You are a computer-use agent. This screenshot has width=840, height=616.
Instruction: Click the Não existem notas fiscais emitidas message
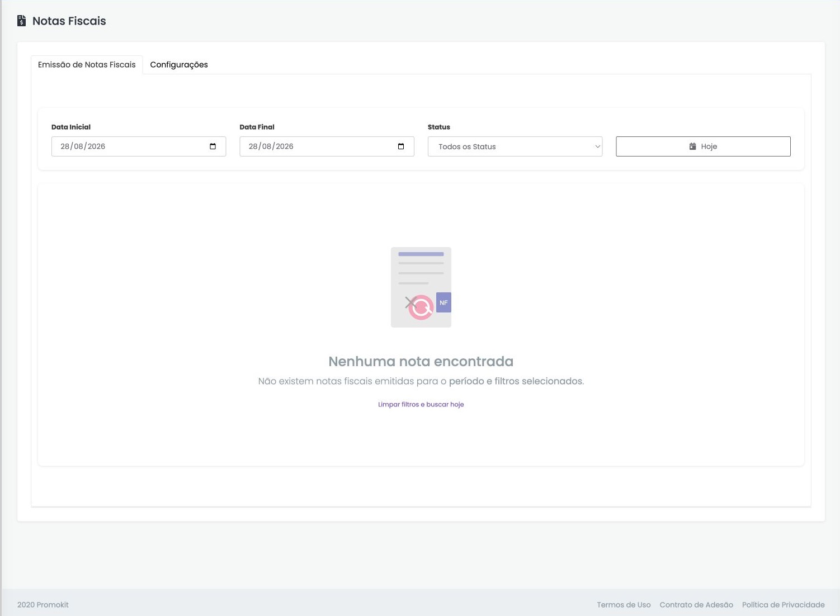[421, 381]
